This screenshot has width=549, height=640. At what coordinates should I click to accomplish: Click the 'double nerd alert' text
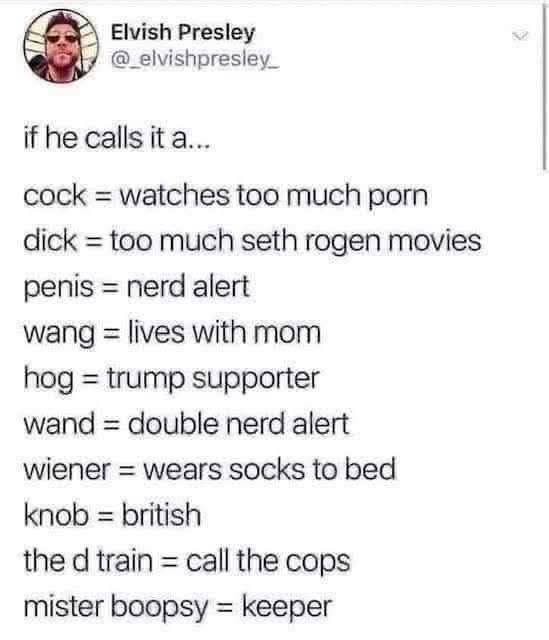tap(239, 423)
